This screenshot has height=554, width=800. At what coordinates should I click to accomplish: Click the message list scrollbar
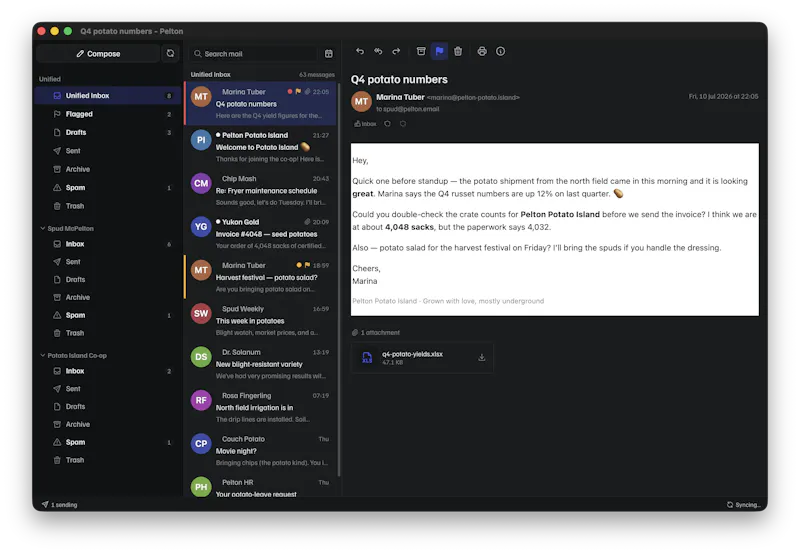(339, 280)
